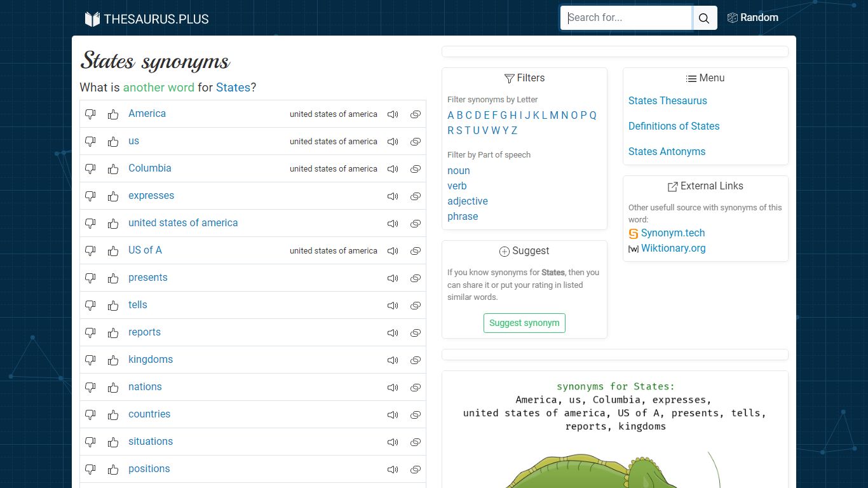The height and width of the screenshot is (488, 868).
Task: Play pronunciation for countries
Action: [x=393, y=415]
